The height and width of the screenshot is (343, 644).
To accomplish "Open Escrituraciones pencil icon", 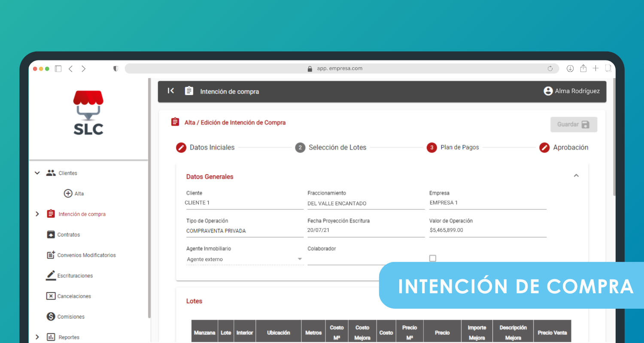I will point(51,276).
